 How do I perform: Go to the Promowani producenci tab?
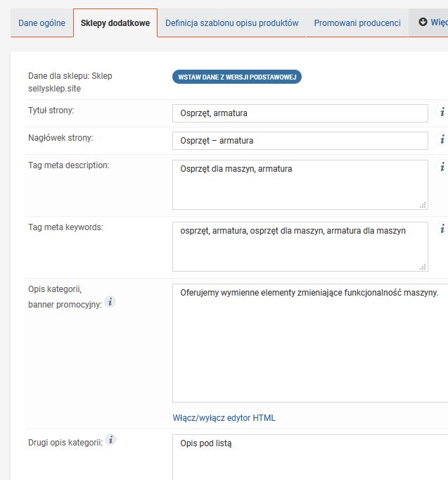[357, 23]
